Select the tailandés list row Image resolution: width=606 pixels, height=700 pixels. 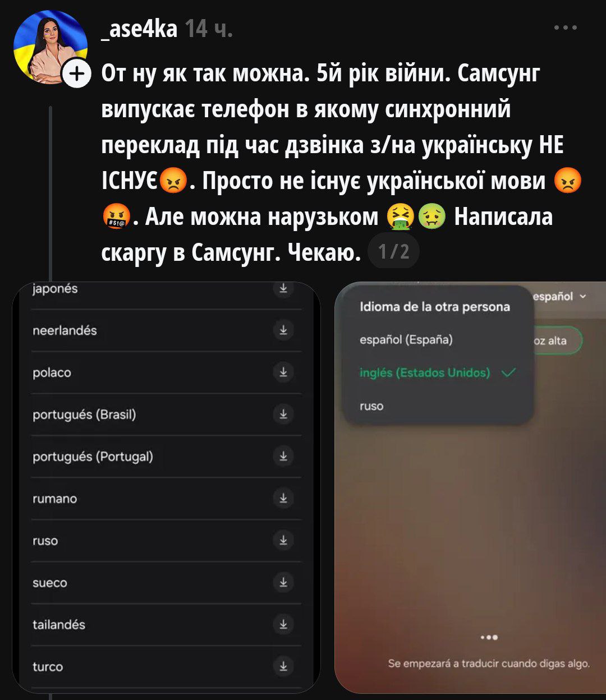tap(166, 624)
